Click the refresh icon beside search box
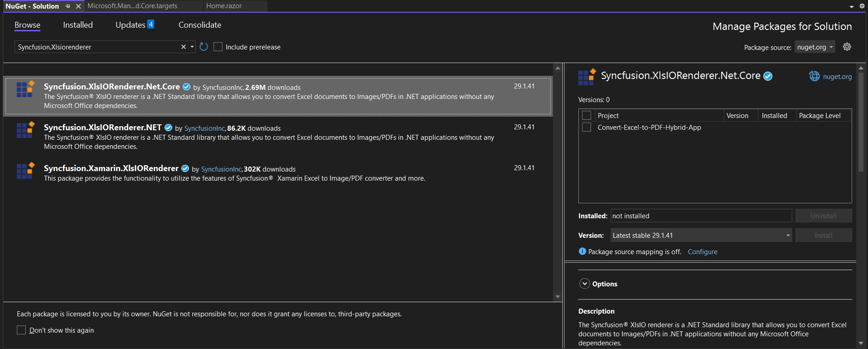868x349 pixels. pyautogui.click(x=204, y=47)
